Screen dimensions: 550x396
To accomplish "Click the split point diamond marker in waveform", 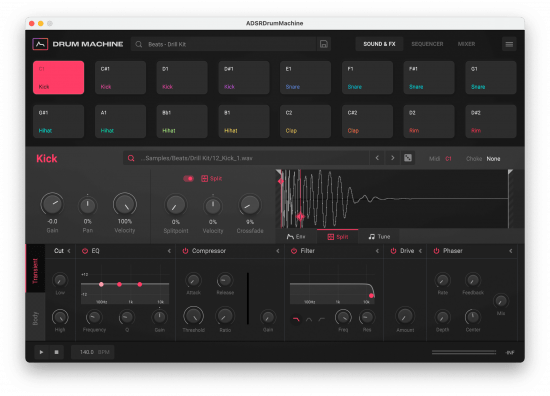I will coord(300,216).
